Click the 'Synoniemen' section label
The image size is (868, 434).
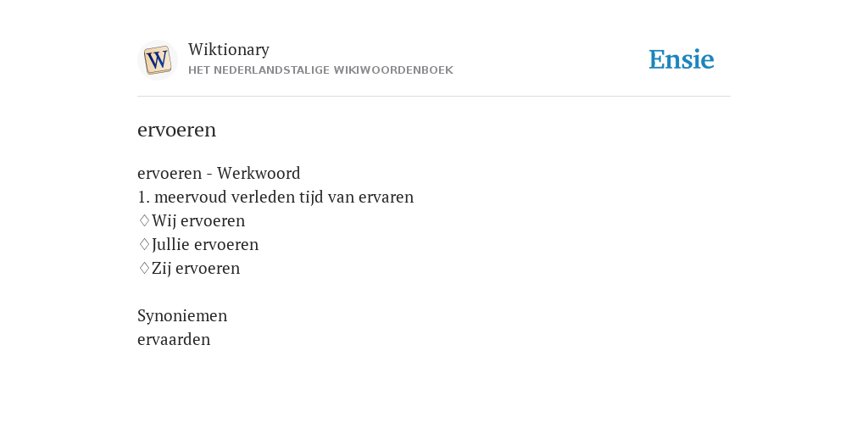(182, 316)
